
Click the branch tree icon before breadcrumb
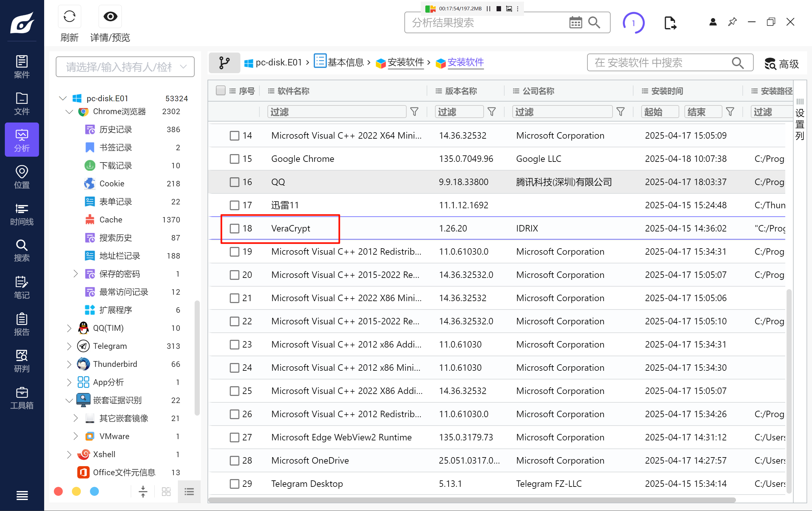pos(224,63)
